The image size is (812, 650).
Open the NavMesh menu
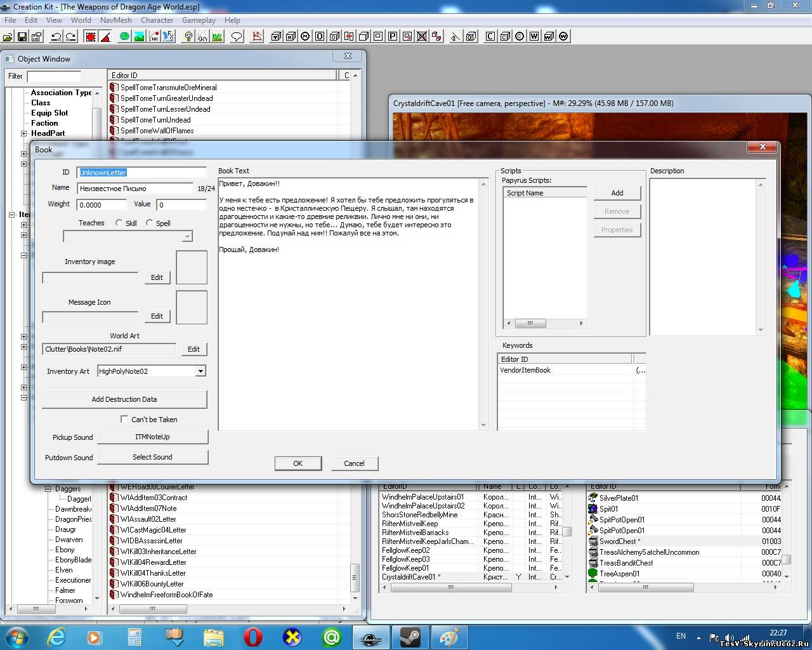point(116,20)
